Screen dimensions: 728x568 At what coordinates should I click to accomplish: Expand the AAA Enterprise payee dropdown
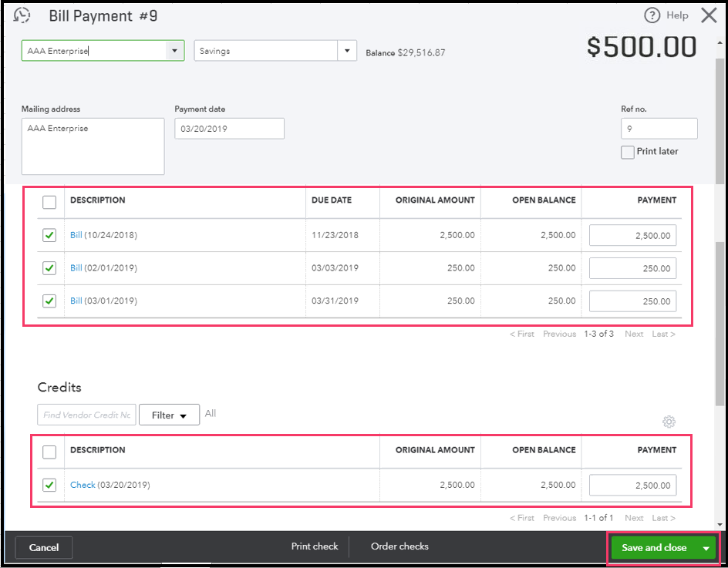coord(174,51)
